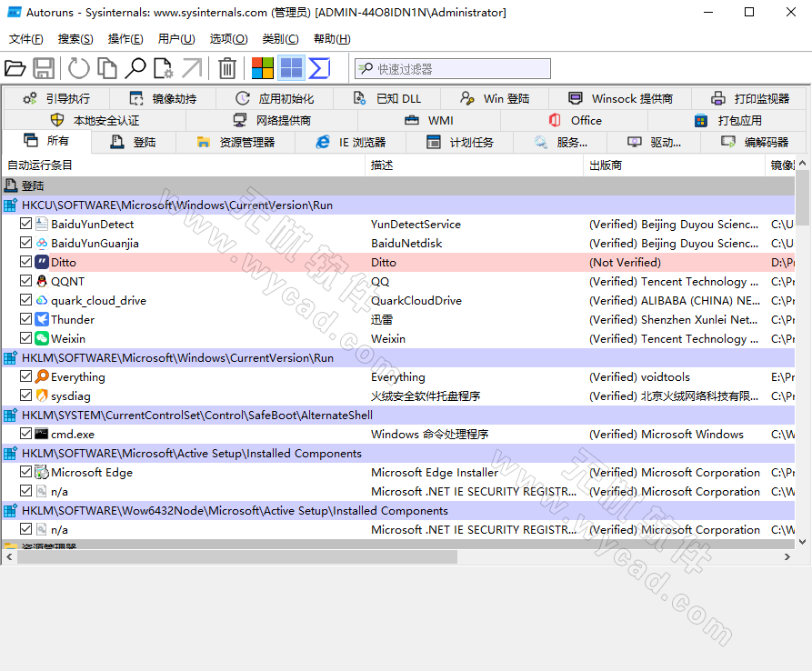812x671 pixels.
Task: Disable Thunder startup checkbox
Action: point(25,319)
